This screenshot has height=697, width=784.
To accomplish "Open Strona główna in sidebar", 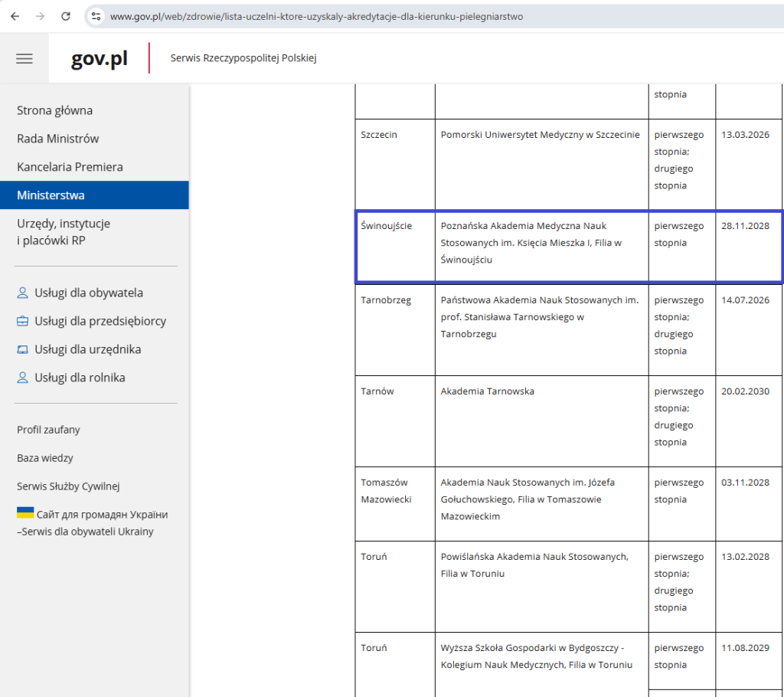I will pyautogui.click(x=54, y=110).
